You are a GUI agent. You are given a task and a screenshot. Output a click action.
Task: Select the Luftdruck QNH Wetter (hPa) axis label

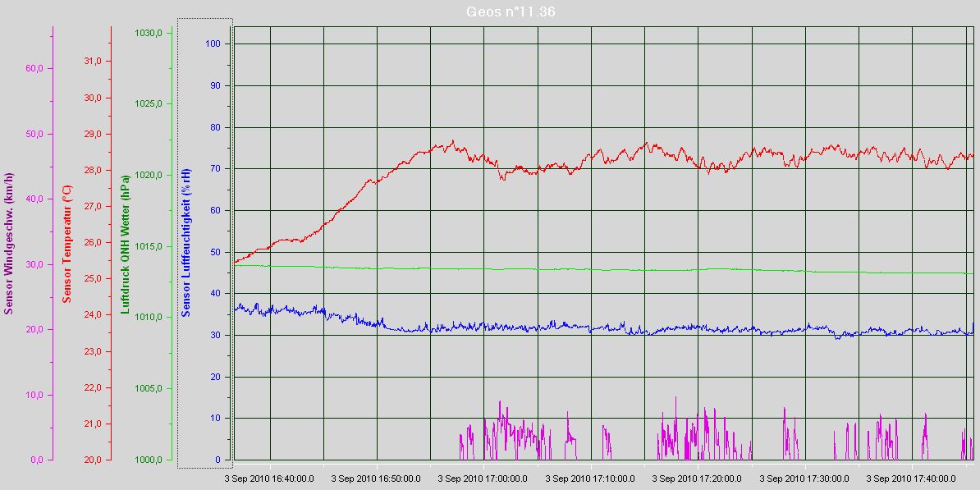(126, 244)
